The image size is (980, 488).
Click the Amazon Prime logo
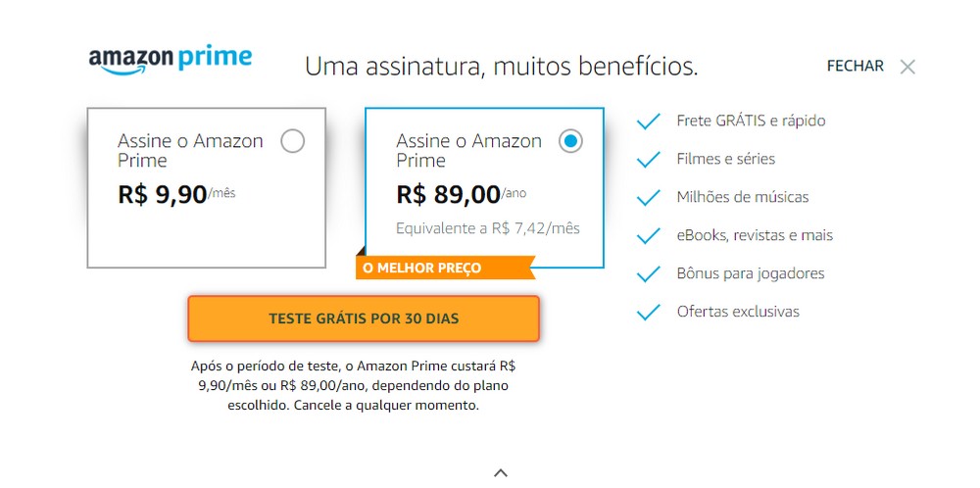[x=171, y=60]
